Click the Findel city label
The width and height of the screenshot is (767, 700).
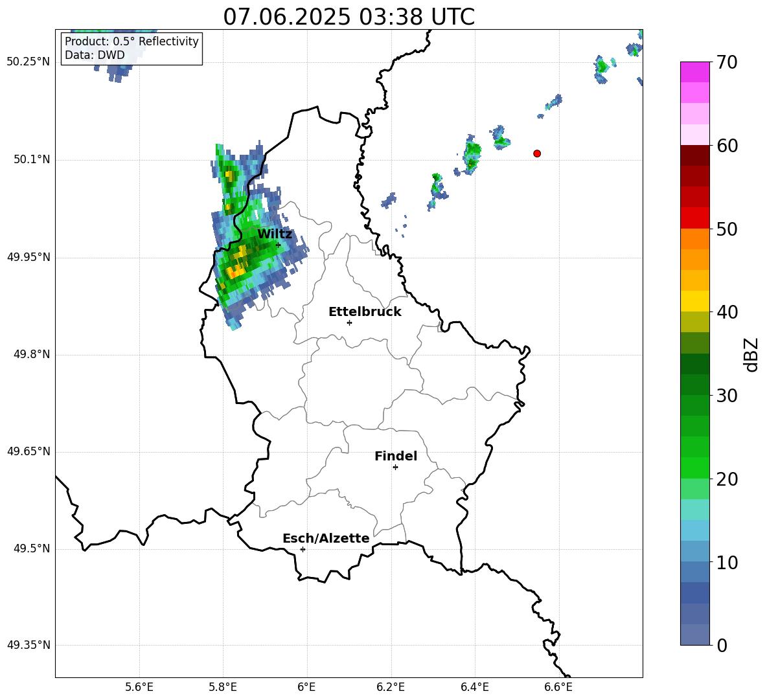(x=396, y=456)
